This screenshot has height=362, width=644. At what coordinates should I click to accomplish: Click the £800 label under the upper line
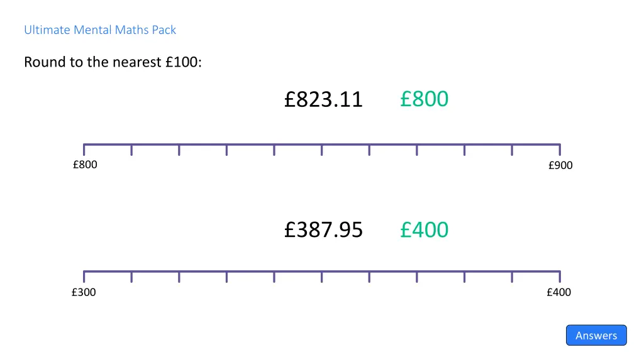[85, 165]
